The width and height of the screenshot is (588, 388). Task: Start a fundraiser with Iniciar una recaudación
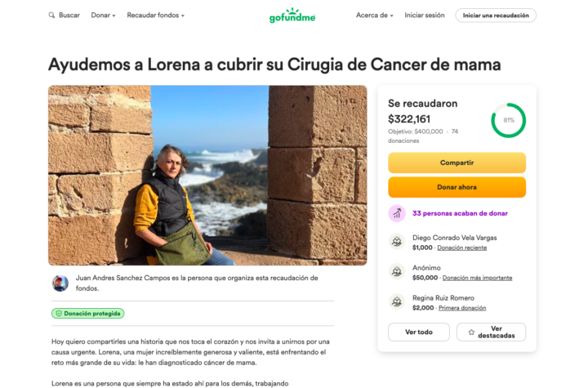point(496,16)
